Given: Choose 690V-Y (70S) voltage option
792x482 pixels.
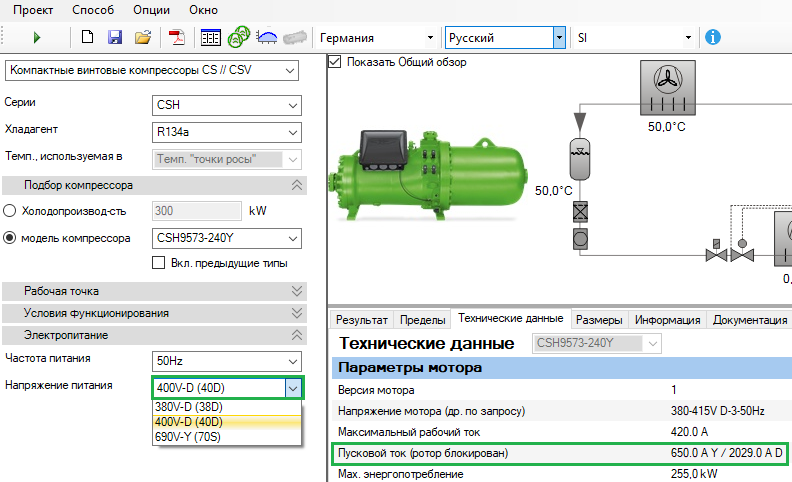Looking at the screenshot, I should coord(189,437).
